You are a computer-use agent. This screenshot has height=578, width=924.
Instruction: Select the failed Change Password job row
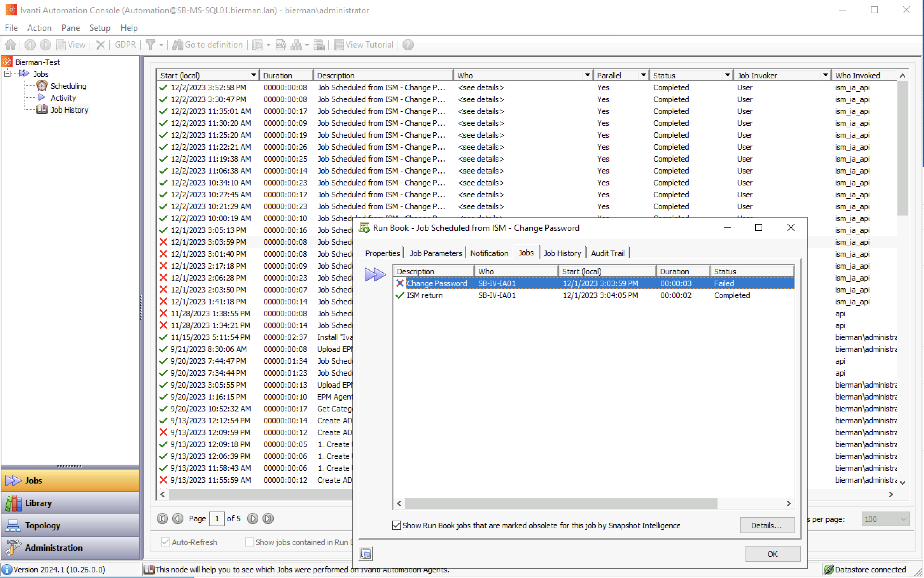coord(594,283)
